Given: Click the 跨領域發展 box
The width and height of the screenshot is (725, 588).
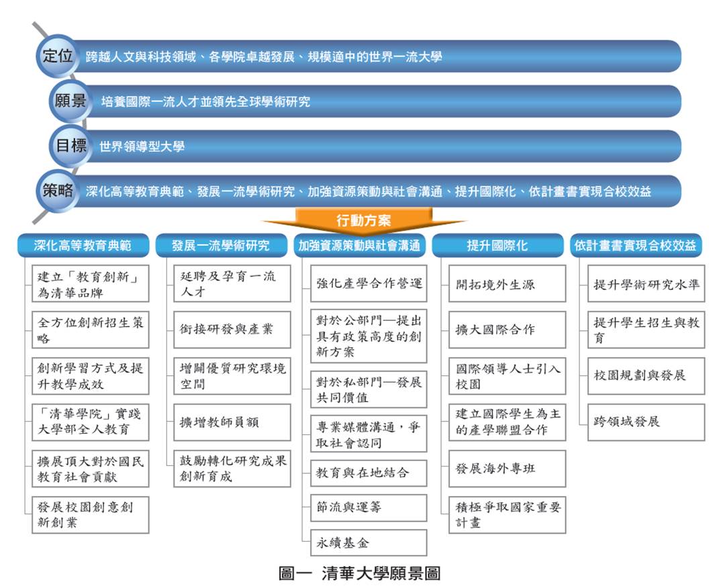Looking at the screenshot, I should [x=646, y=422].
